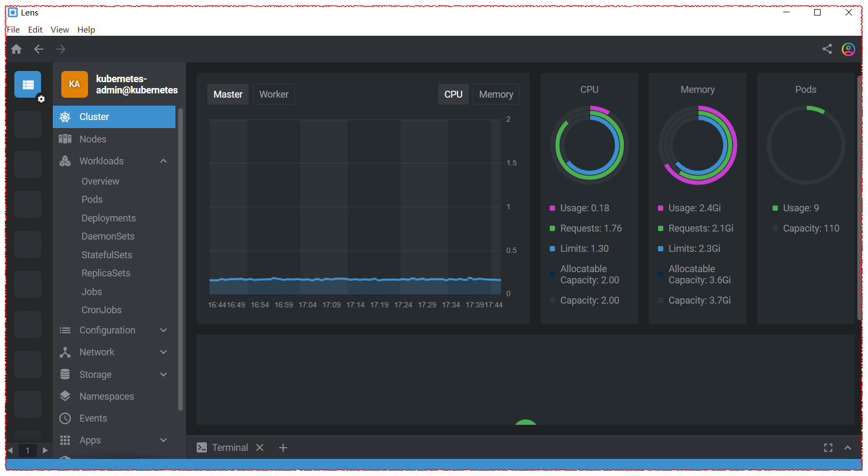Image resolution: width=868 pixels, height=476 pixels.
Task: Expand the Network section
Action: click(164, 352)
